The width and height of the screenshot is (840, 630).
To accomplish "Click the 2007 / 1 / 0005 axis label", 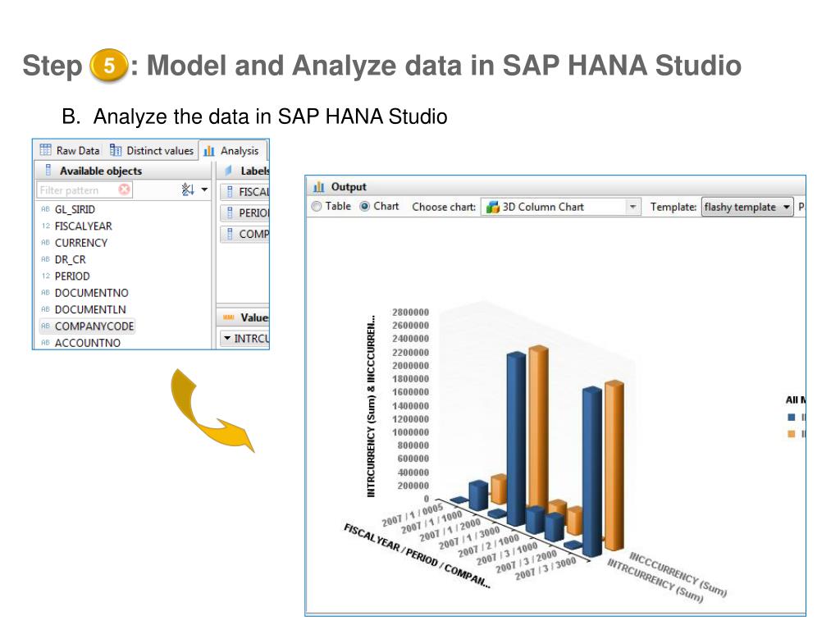I will (412, 515).
